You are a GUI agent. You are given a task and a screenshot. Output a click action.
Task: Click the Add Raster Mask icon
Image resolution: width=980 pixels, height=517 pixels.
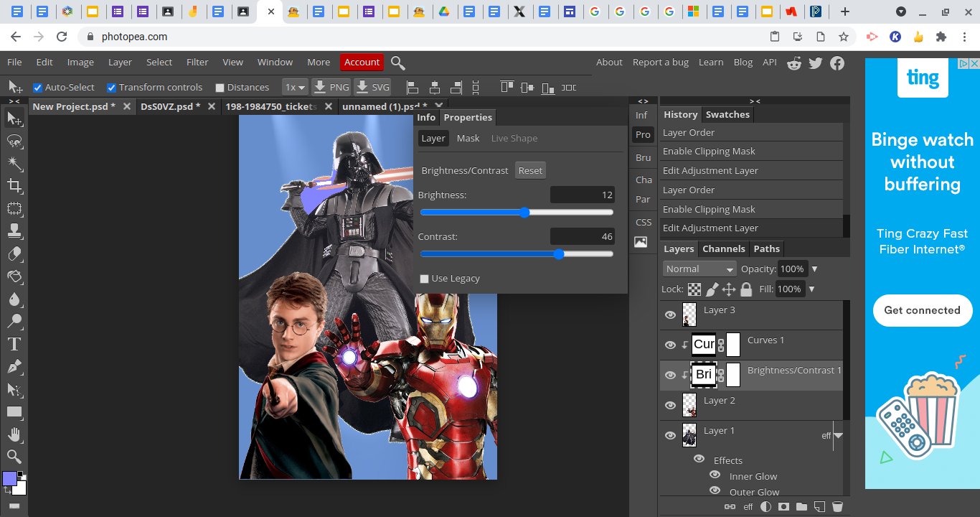pos(783,507)
